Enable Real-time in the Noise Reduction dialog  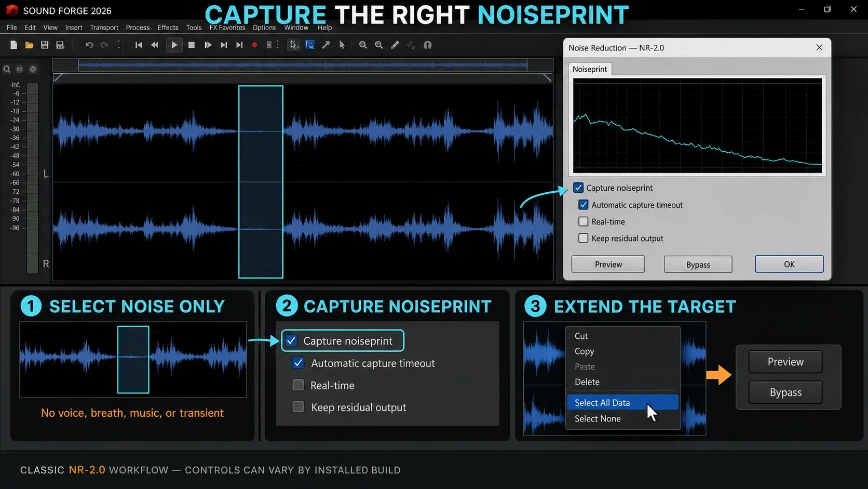click(x=584, y=221)
